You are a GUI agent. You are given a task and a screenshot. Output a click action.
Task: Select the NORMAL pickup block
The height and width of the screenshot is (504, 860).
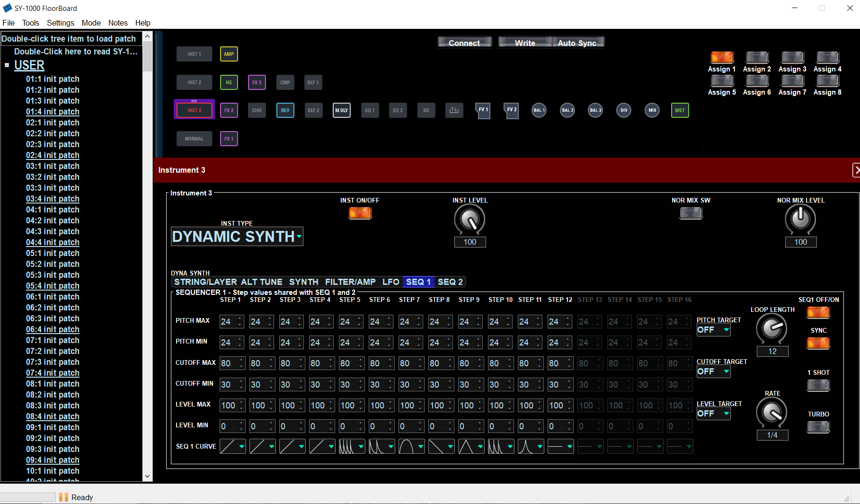click(194, 139)
